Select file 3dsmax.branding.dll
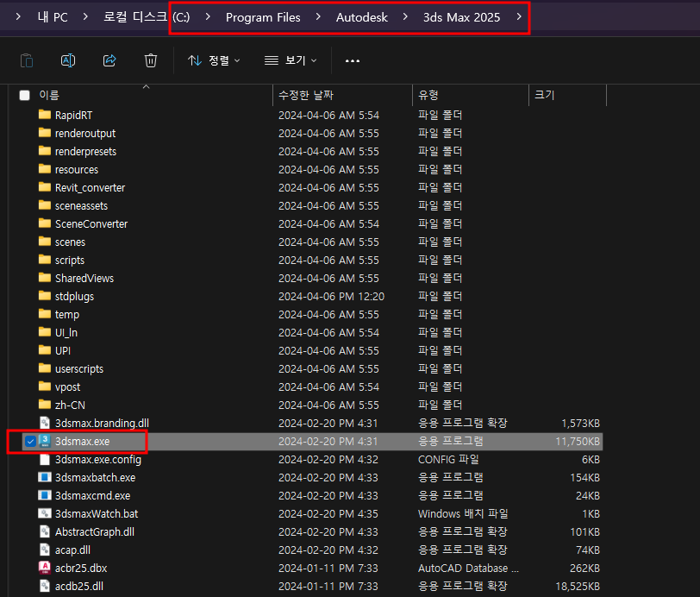700x597 pixels. point(103,424)
